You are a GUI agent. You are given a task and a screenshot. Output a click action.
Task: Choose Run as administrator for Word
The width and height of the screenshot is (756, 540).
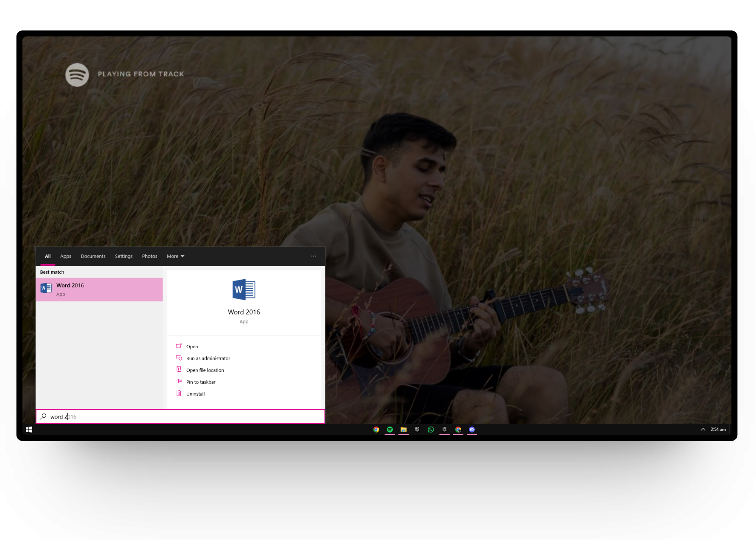click(208, 358)
